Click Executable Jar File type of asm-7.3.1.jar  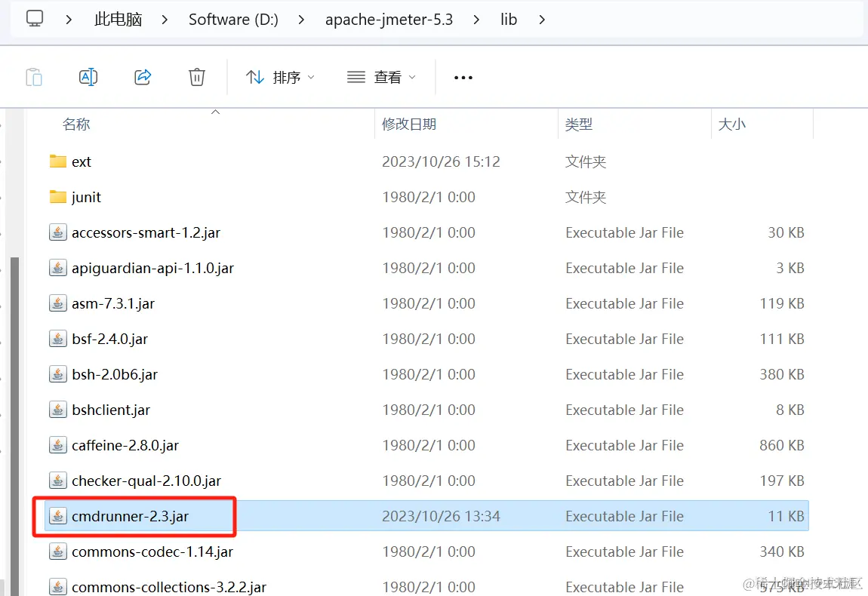624,304
